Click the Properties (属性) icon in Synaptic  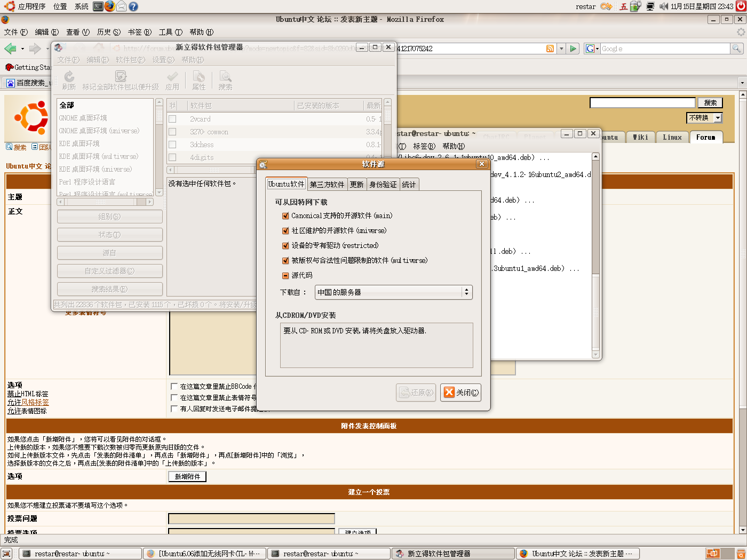point(199,77)
